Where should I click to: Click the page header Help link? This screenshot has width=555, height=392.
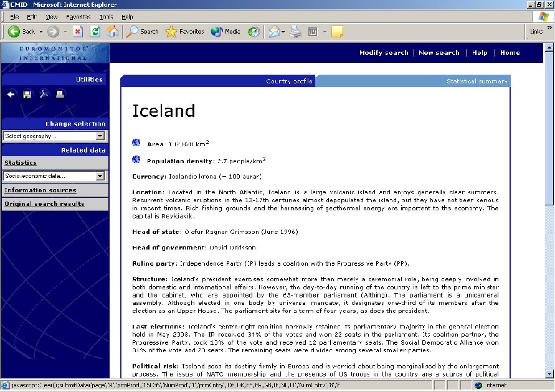(x=480, y=53)
